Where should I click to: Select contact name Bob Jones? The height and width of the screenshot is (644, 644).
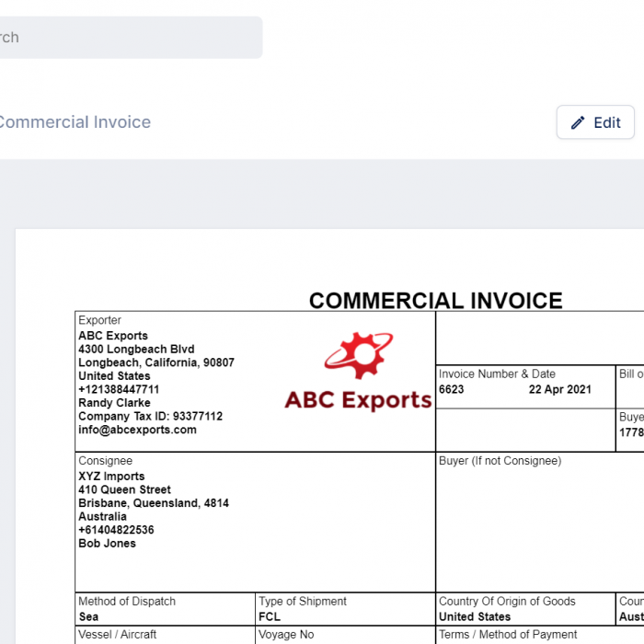coord(107,544)
